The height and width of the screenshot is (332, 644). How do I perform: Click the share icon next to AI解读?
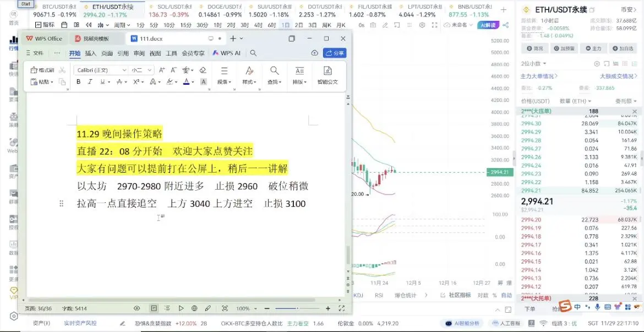click(x=506, y=25)
